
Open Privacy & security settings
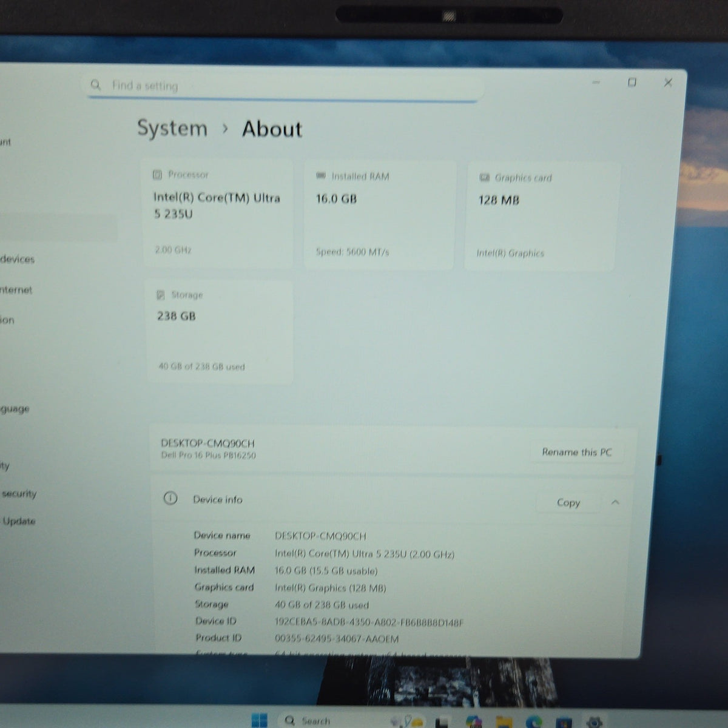click(19, 494)
